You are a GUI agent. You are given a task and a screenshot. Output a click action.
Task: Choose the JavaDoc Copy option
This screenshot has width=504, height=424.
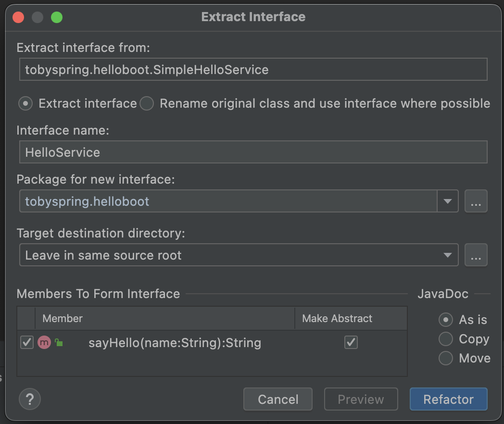tap(446, 339)
